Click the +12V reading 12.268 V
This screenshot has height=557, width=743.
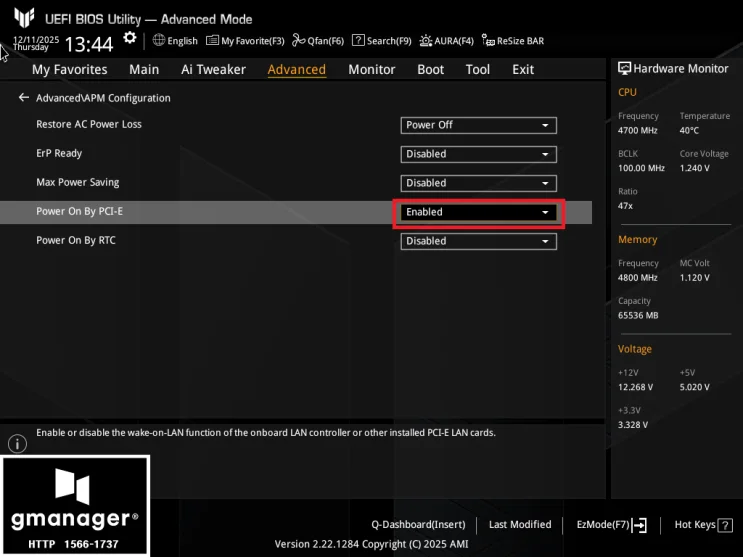635,387
